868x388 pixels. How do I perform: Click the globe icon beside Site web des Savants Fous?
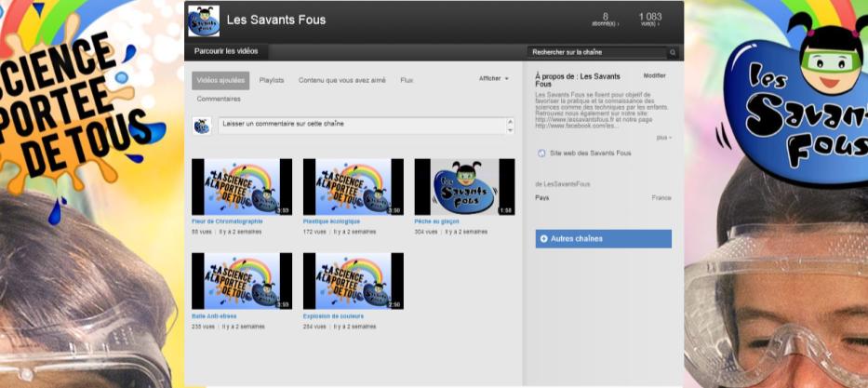[541, 154]
